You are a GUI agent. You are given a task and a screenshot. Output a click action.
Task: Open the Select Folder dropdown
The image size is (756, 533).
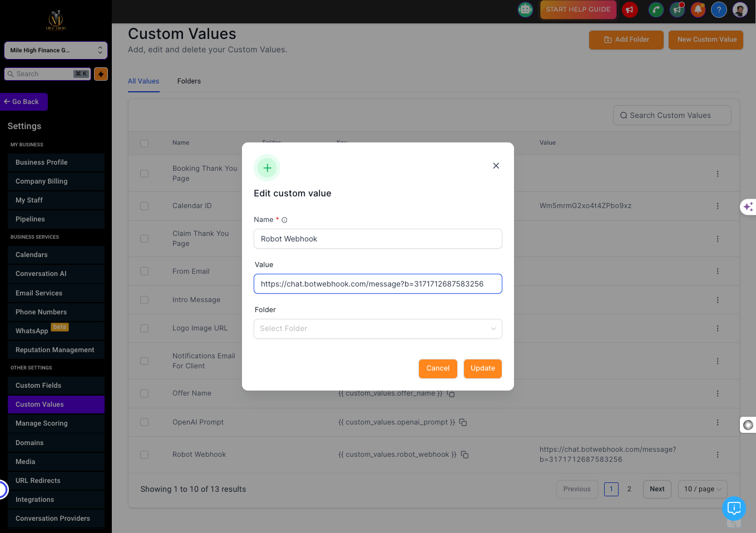pos(378,329)
